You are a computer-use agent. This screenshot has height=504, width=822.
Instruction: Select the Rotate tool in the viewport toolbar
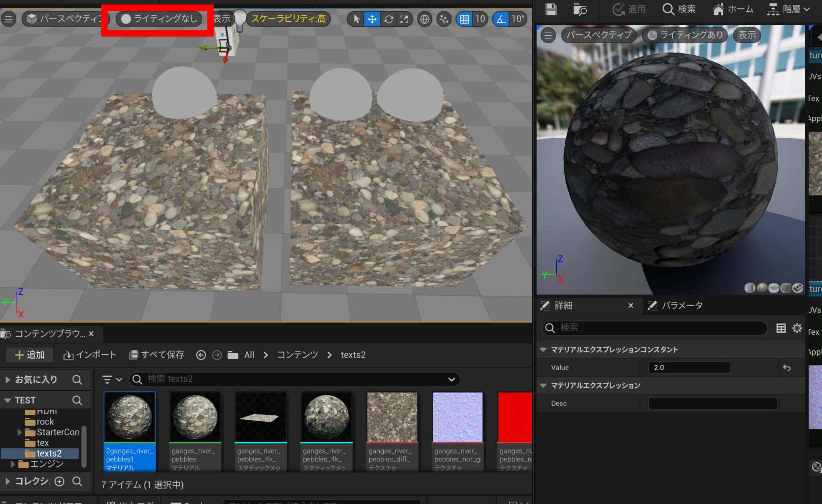point(389,19)
